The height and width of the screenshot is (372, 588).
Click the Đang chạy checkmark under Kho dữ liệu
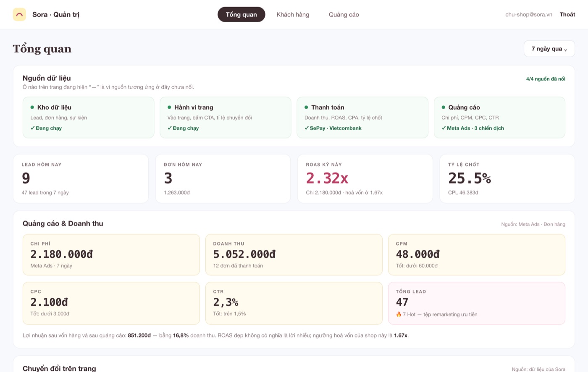click(x=32, y=128)
